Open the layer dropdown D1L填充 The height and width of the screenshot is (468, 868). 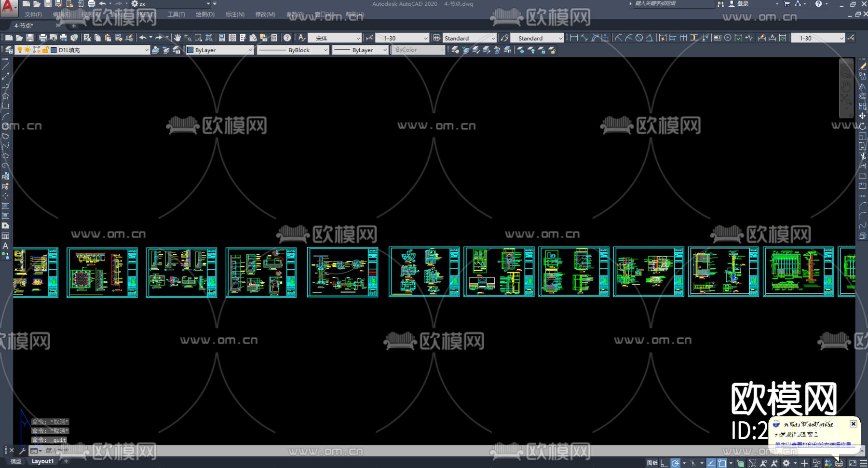point(82,50)
